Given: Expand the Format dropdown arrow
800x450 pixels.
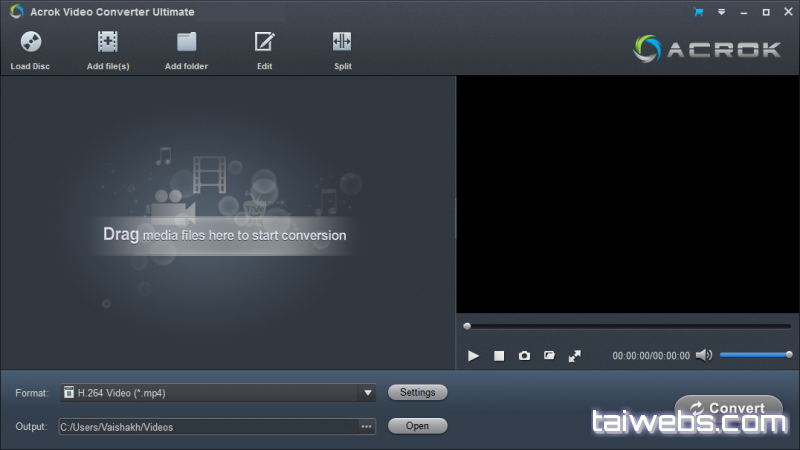Looking at the screenshot, I should pos(367,393).
